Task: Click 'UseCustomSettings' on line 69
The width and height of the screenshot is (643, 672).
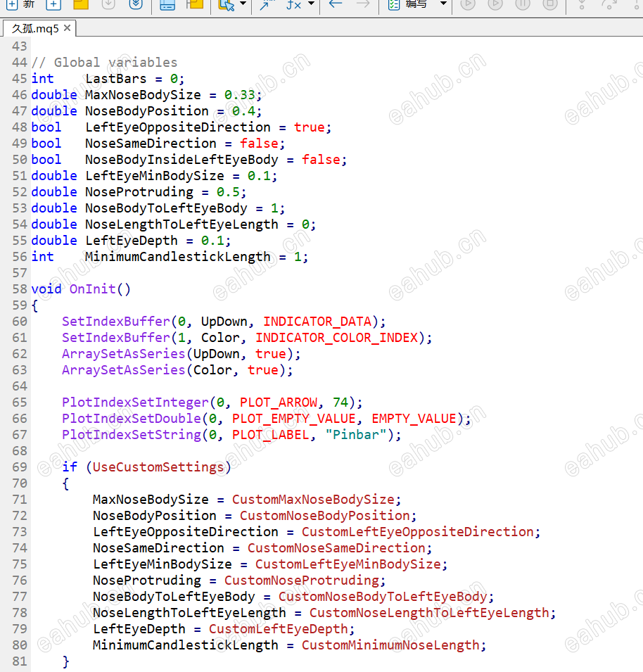Action: point(158,467)
